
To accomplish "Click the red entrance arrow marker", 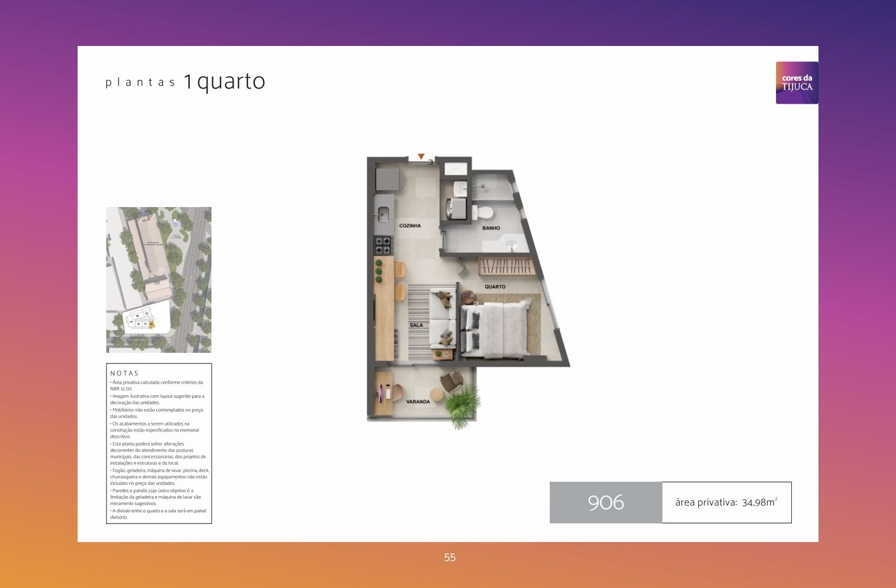I will coord(421,157).
